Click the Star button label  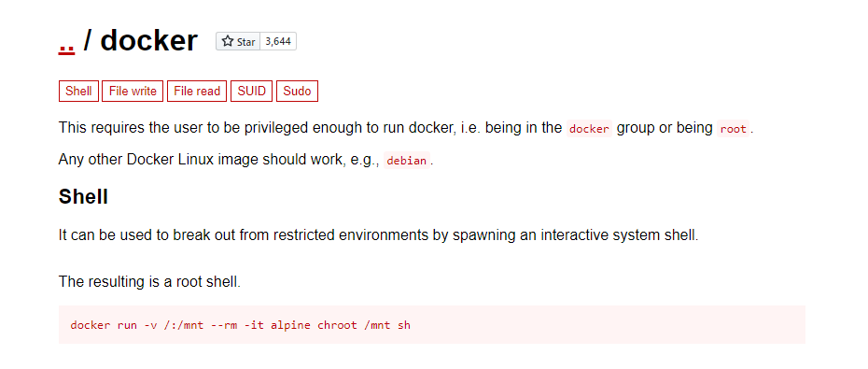[x=246, y=42]
